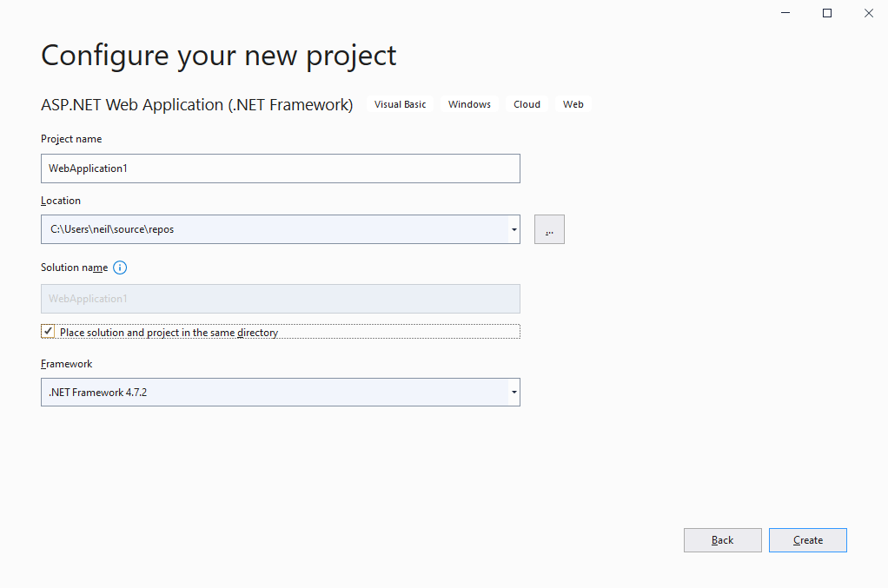The width and height of the screenshot is (888, 588).
Task: Click the Solution name info icon
Action: click(x=120, y=268)
